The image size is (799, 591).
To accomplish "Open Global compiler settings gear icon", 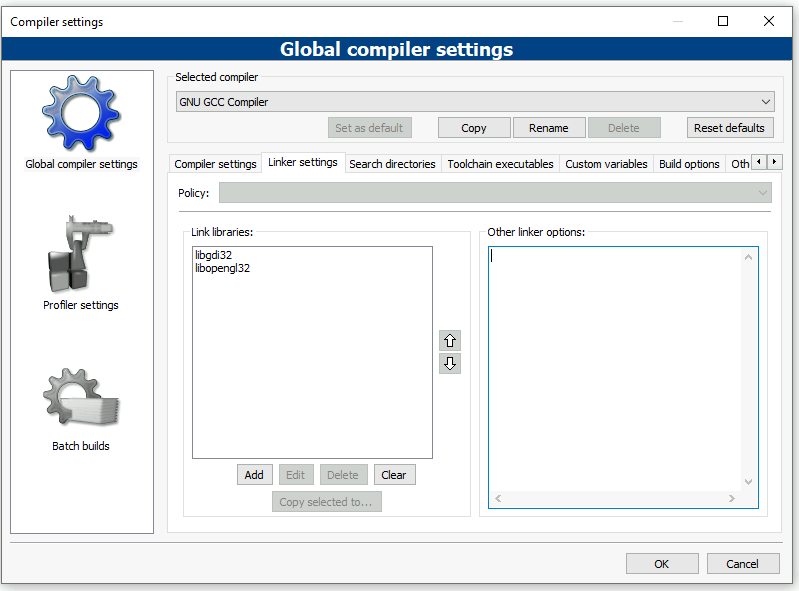I will click(81, 114).
